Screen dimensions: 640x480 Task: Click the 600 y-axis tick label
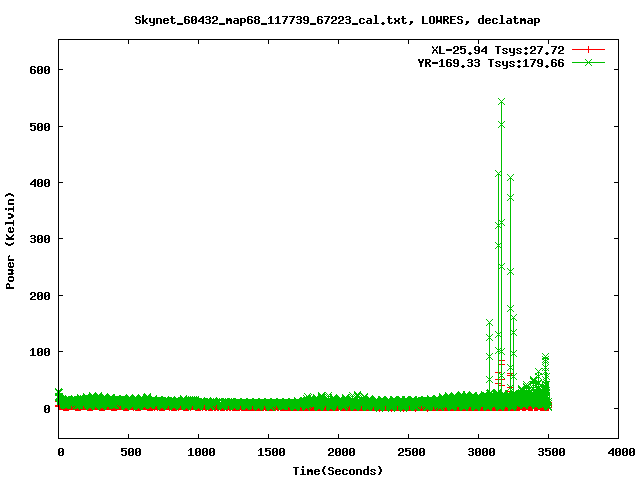40,70
